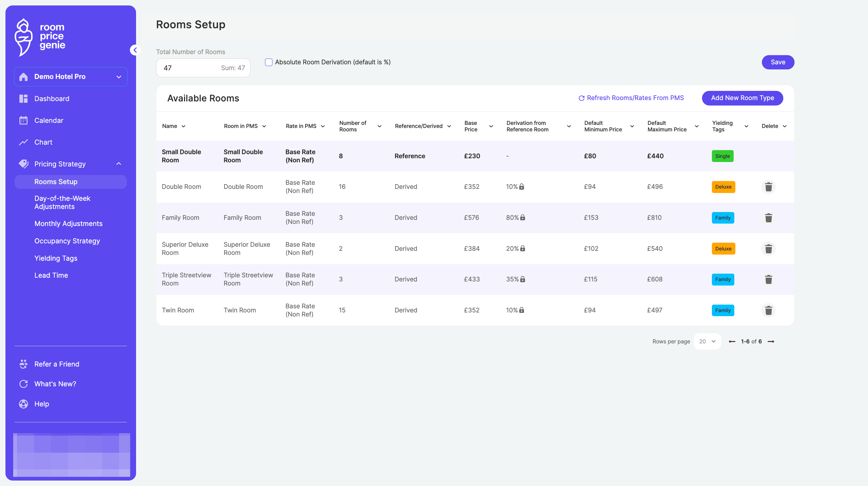Screen dimensions: 868x486
Task: Collapse the Pricing Strategy section
Action: pyautogui.click(x=119, y=164)
